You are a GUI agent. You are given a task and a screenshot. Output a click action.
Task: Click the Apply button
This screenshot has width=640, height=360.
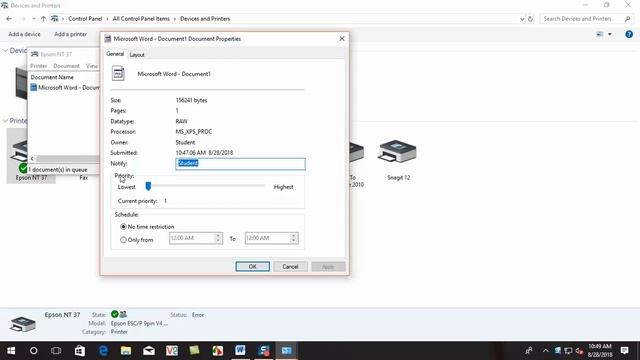click(328, 267)
